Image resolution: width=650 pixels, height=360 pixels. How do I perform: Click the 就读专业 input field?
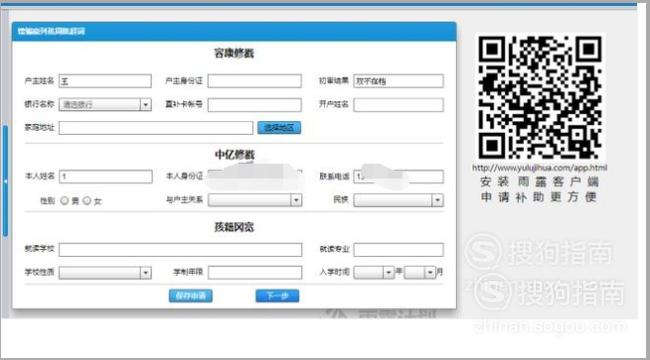click(398, 250)
